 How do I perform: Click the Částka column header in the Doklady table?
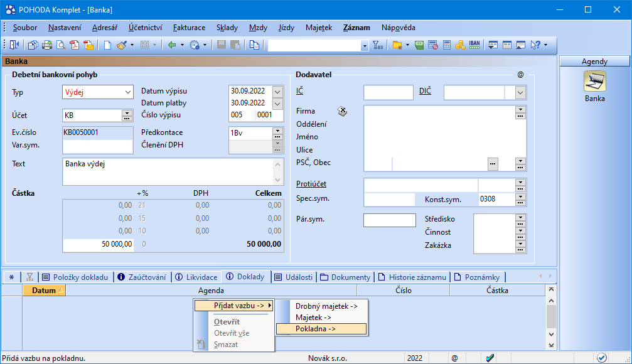497,290
